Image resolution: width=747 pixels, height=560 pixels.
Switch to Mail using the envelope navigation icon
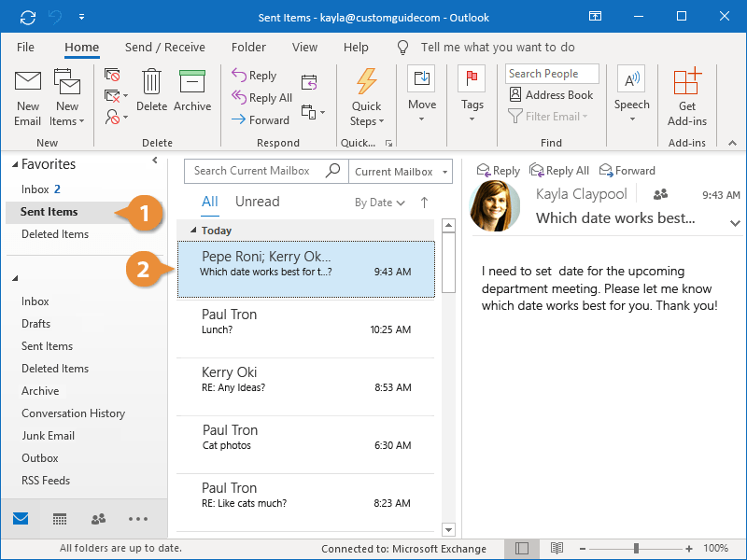21,519
